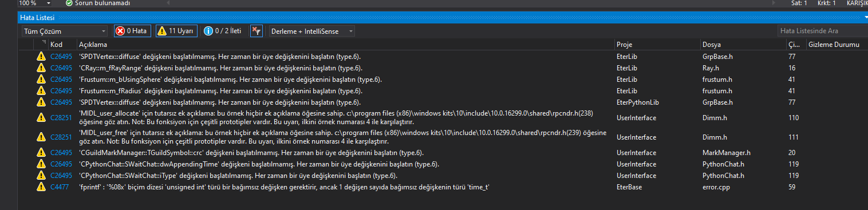Select the line number '59' cell

tap(792, 187)
